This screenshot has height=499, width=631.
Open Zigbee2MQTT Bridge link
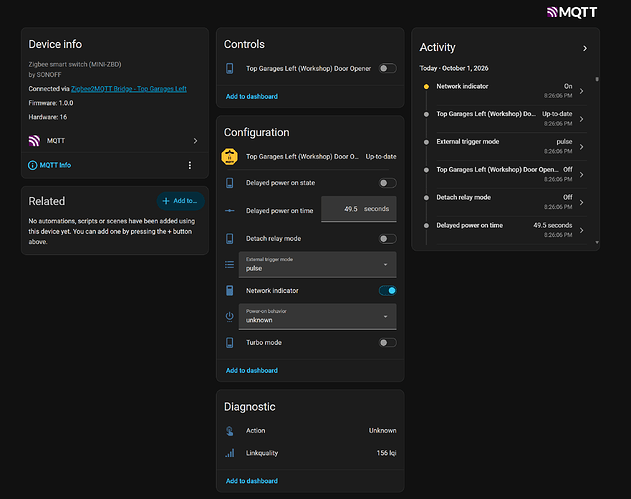tap(129, 89)
